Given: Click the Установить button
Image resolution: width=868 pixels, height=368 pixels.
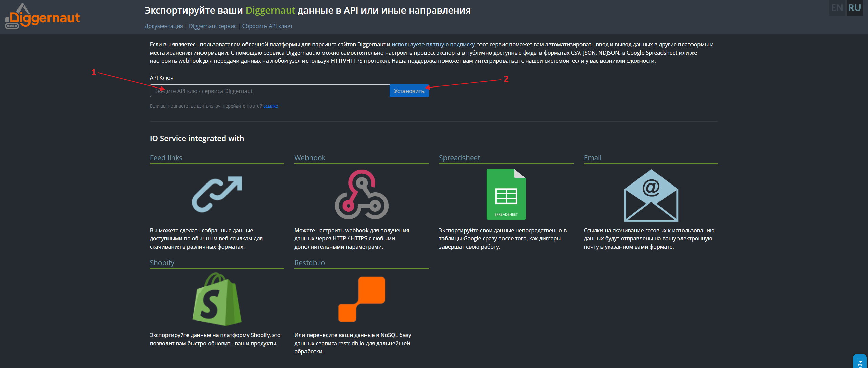Looking at the screenshot, I should [409, 91].
